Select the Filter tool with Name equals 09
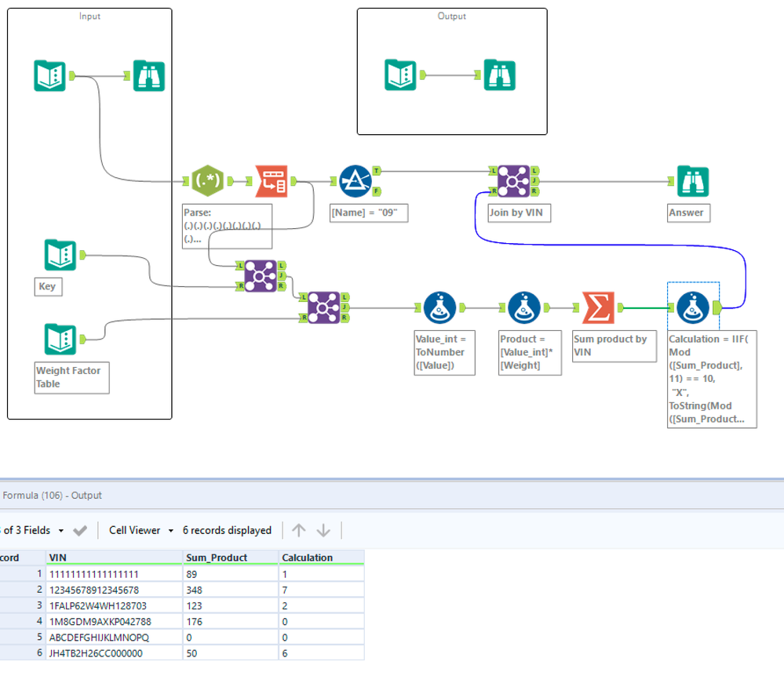 356,181
